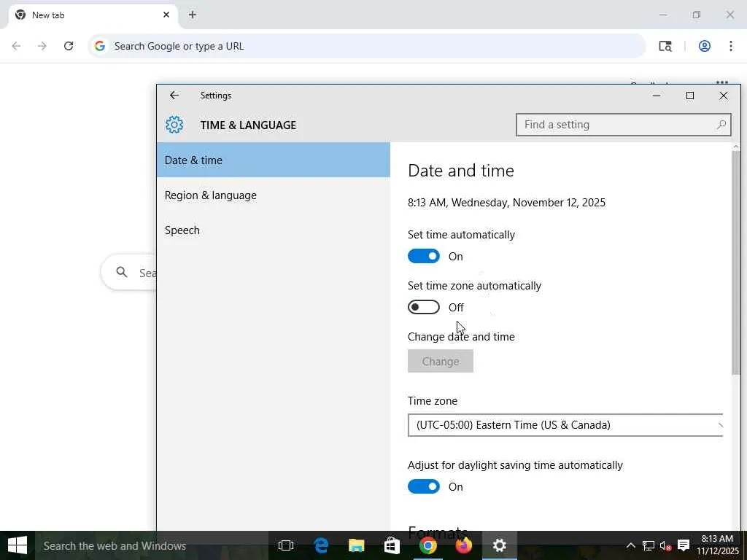Image resolution: width=747 pixels, height=560 pixels.
Task: Minimize the Settings window
Action: (x=657, y=96)
